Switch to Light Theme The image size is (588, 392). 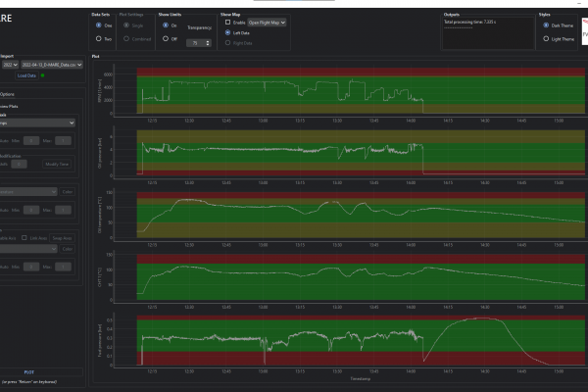tap(545, 38)
